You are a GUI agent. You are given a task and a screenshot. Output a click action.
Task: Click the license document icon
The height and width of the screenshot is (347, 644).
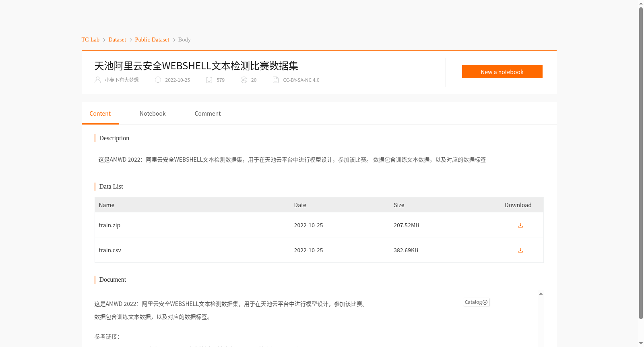(x=276, y=80)
